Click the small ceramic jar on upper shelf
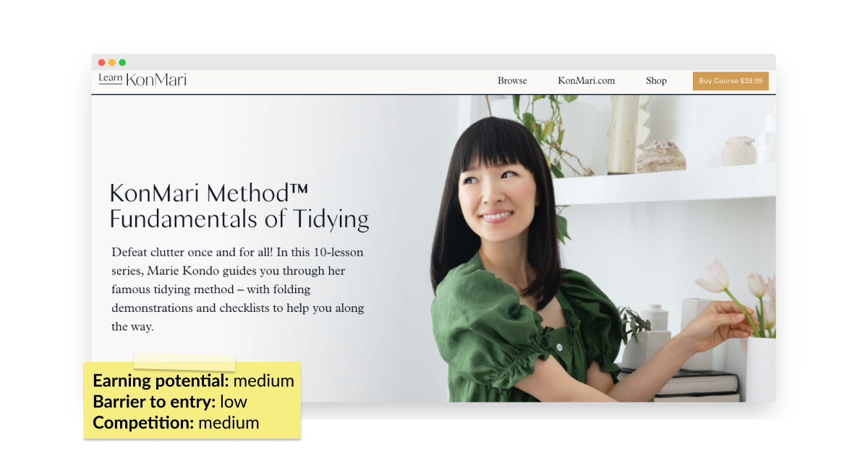 coord(739,151)
